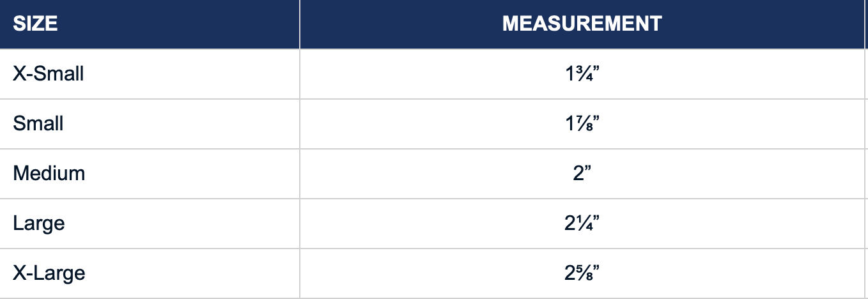Click the 1¾" measurement value
868x299 pixels.
(x=581, y=73)
